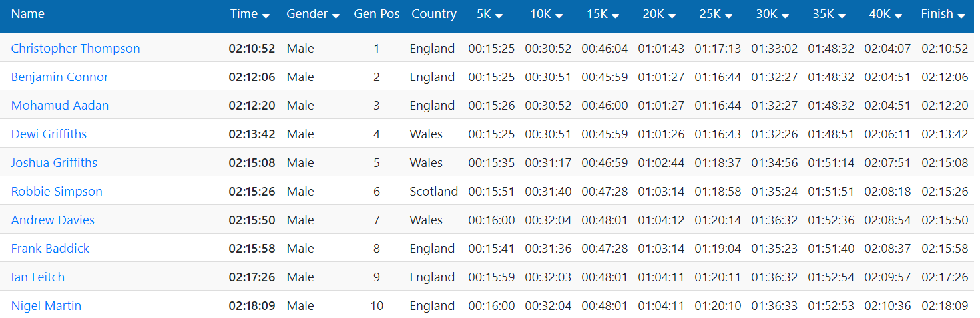Sort results by 15K split

(616, 16)
